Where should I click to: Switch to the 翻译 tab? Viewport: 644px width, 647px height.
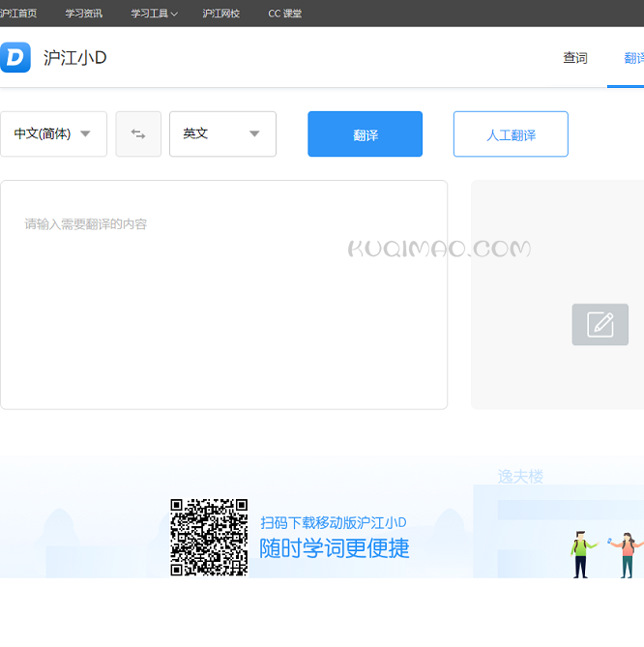pos(634,58)
